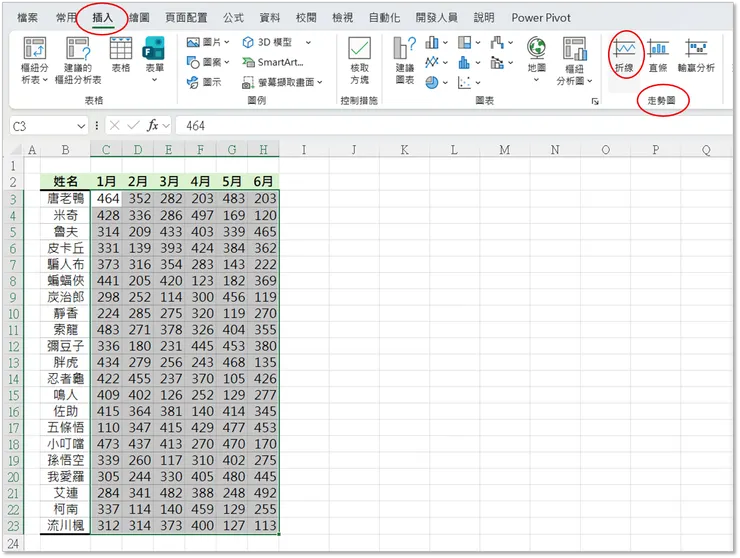Insert Shapes (圖案)
Viewport: 740px width, 558px height.
[x=203, y=62]
